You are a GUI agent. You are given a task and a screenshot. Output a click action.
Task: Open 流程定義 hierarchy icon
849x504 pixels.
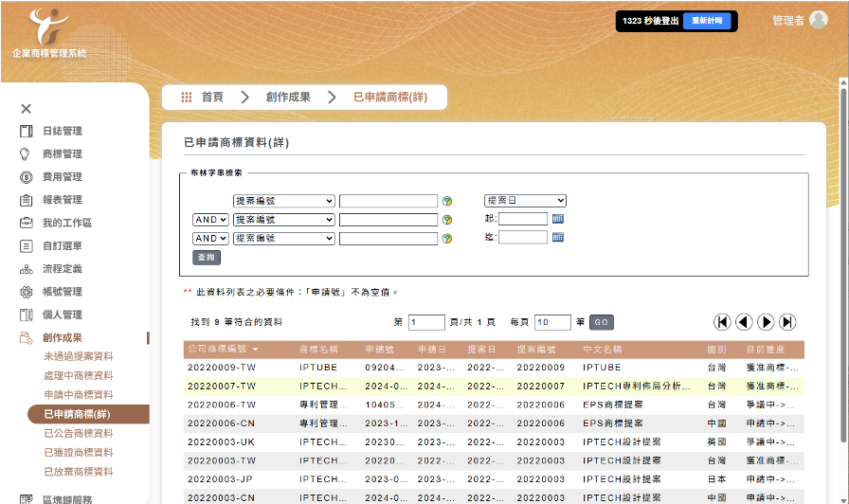tap(26, 269)
